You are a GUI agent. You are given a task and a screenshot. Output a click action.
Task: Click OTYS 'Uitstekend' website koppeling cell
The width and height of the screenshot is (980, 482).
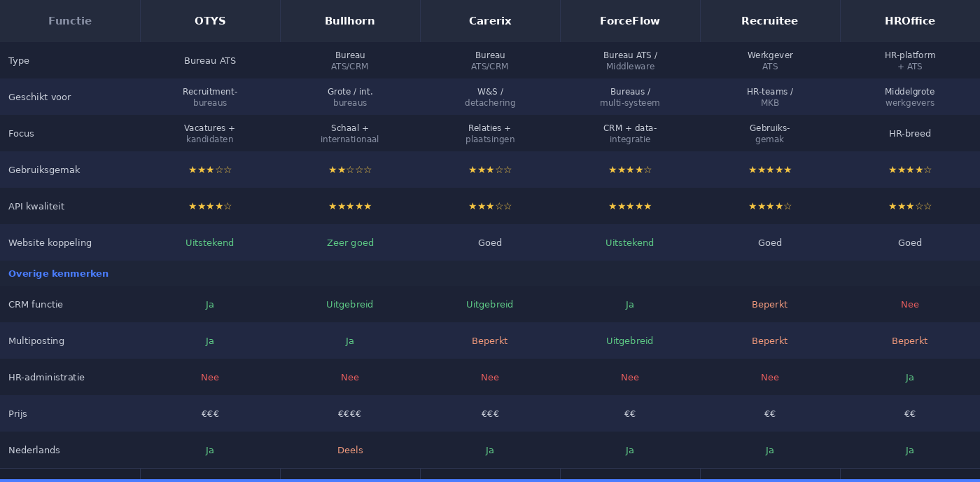pyautogui.click(x=210, y=243)
